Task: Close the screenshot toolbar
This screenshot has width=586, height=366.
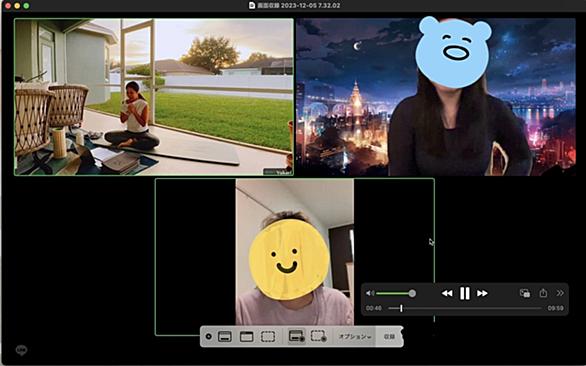Action: [x=209, y=336]
